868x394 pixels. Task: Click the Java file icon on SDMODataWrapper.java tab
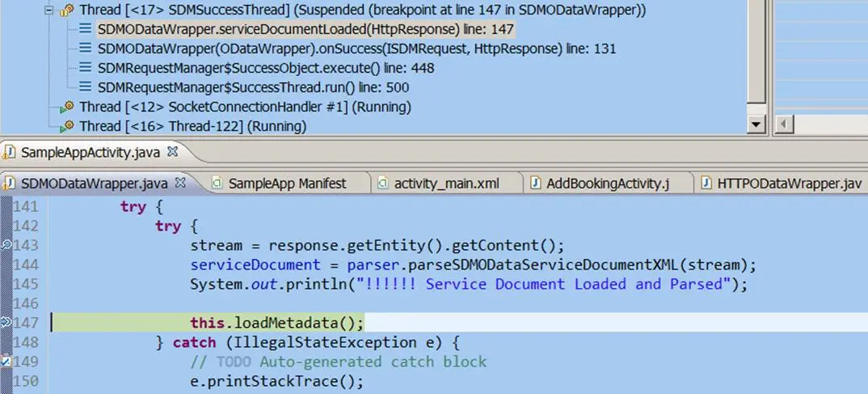pos(9,183)
